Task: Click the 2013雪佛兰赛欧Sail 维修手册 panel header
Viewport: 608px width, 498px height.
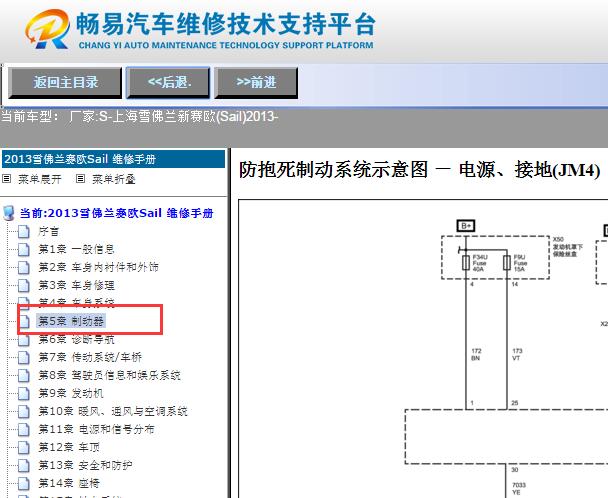Action: coord(113,159)
